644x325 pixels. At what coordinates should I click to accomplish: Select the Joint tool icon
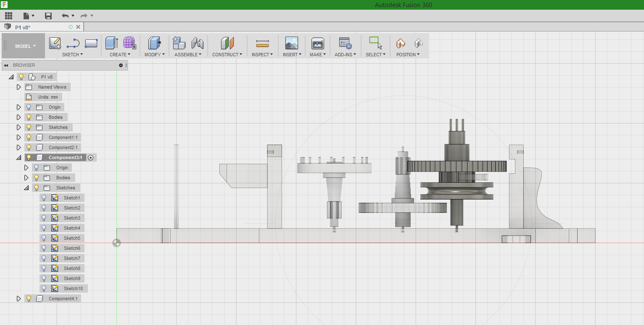(x=197, y=43)
